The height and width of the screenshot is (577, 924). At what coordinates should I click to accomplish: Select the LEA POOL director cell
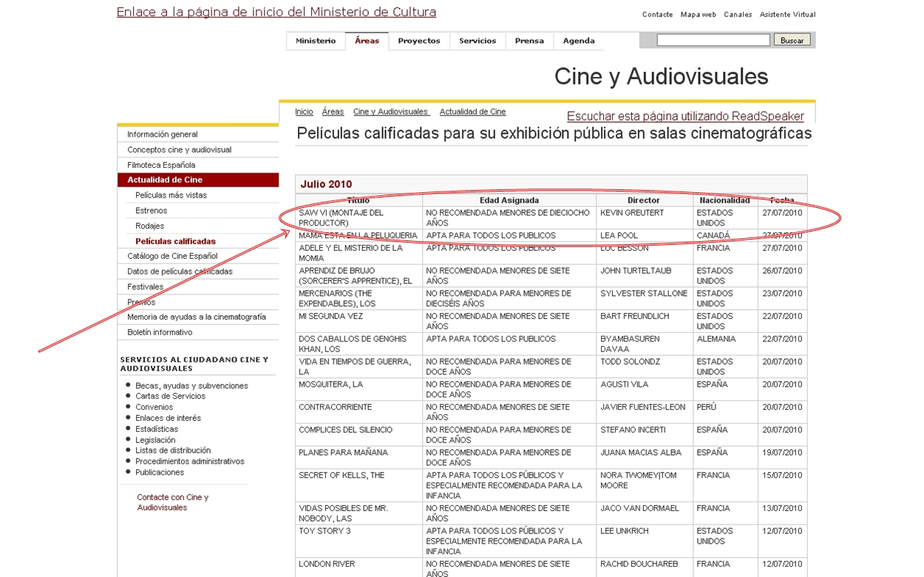coord(645,235)
